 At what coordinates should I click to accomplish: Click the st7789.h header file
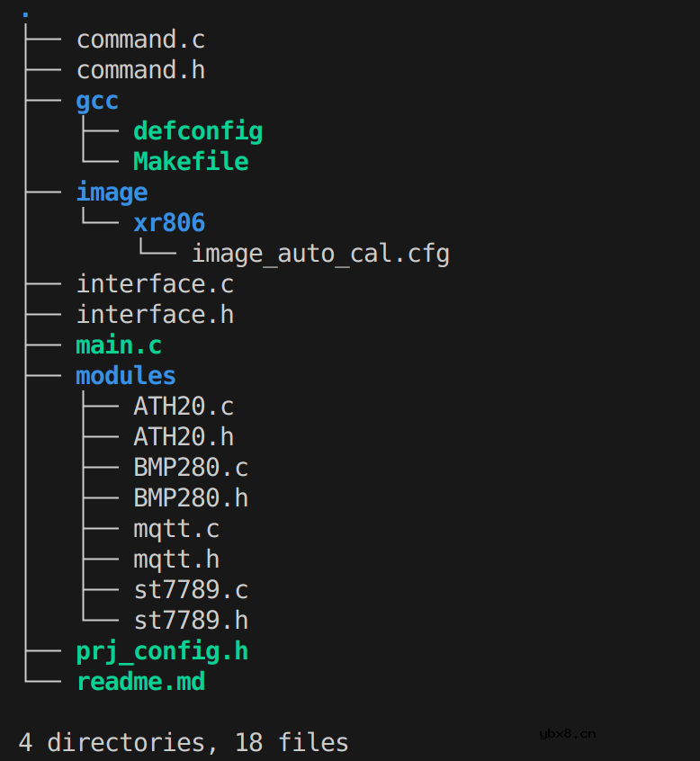(191, 621)
